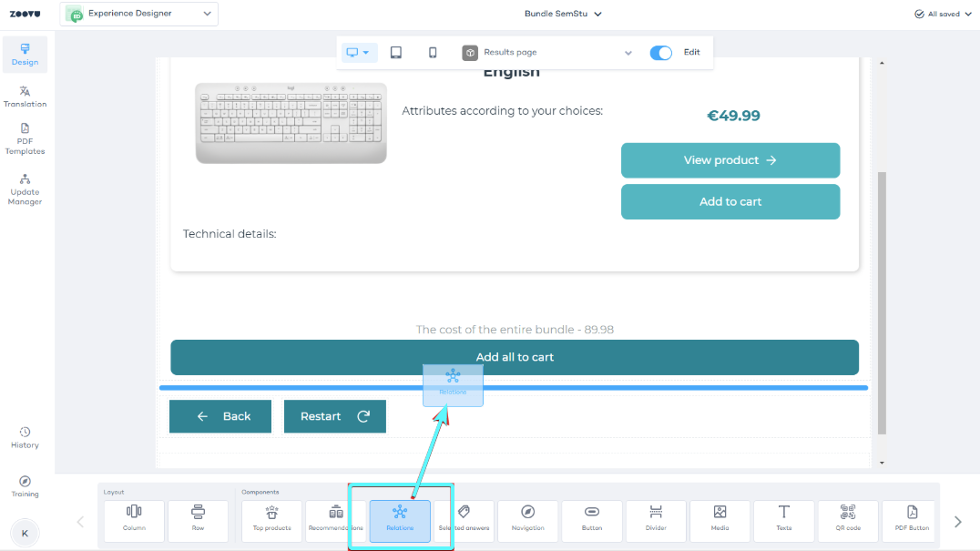Switch to mobile phone preview
Viewport: 980px width, 551px height.
(x=433, y=53)
